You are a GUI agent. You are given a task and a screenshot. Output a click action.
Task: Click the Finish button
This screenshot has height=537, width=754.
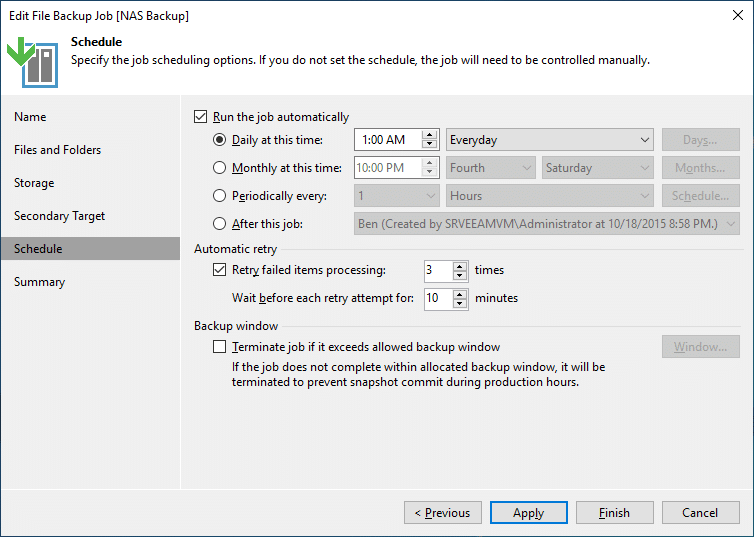615,513
